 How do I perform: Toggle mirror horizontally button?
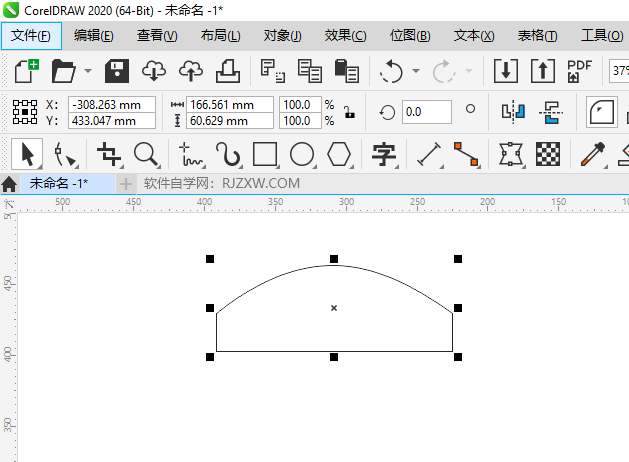[513, 112]
